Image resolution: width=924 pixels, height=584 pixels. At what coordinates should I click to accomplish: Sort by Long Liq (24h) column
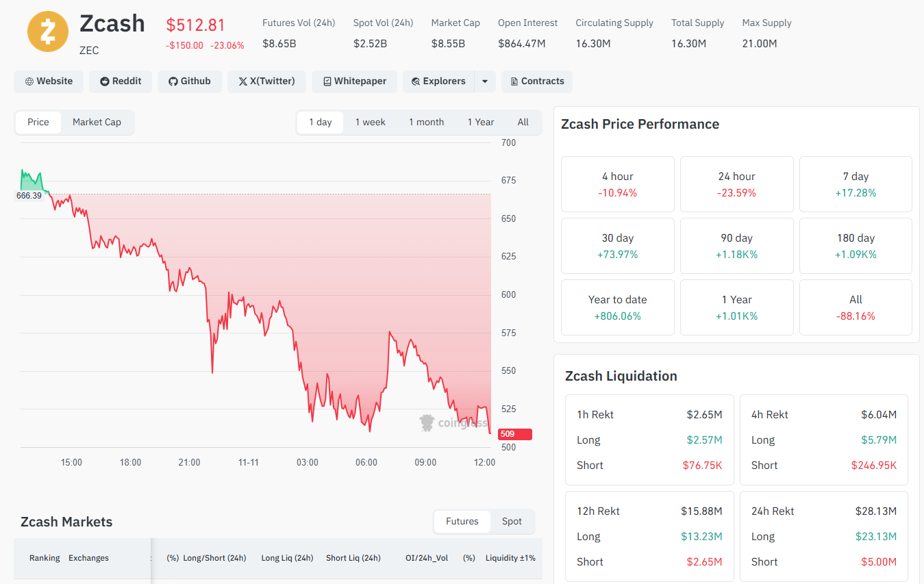coord(287,558)
